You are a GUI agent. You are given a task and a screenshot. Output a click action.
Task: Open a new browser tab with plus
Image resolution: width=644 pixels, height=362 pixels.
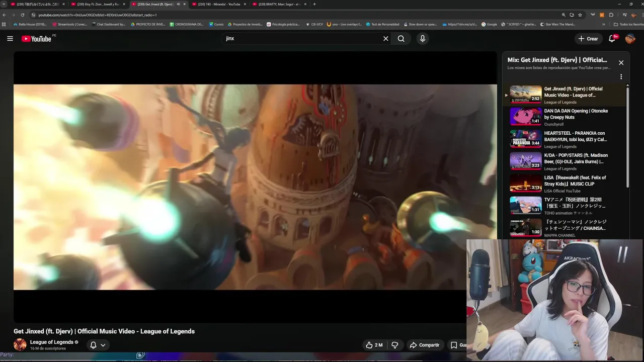[x=314, y=4]
